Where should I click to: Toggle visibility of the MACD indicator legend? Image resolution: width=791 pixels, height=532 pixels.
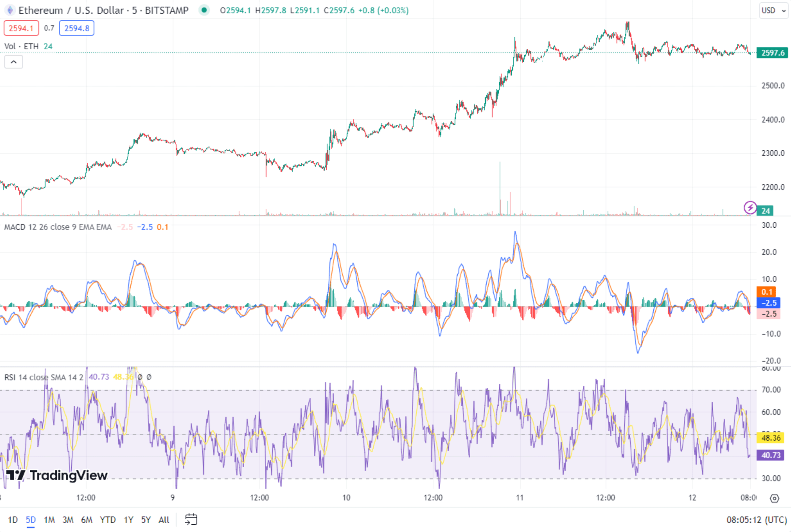point(57,226)
